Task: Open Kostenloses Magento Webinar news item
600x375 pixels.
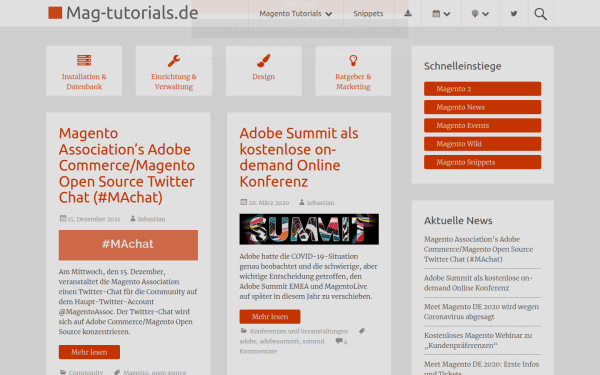Action: [478, 340]
